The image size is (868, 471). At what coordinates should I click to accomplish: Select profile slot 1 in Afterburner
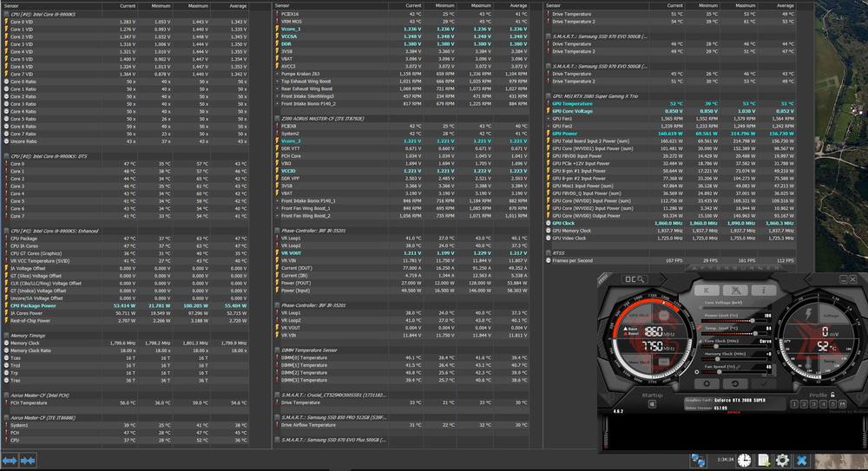792,405
